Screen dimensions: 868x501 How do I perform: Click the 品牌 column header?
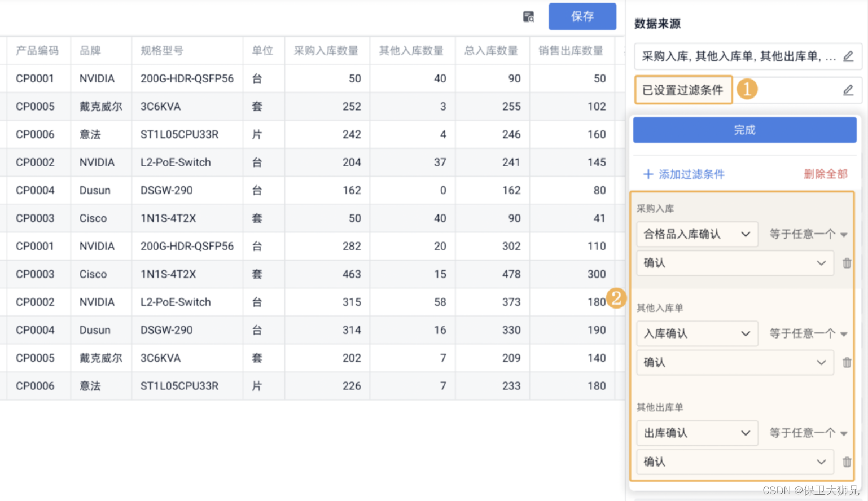point(101,51)
